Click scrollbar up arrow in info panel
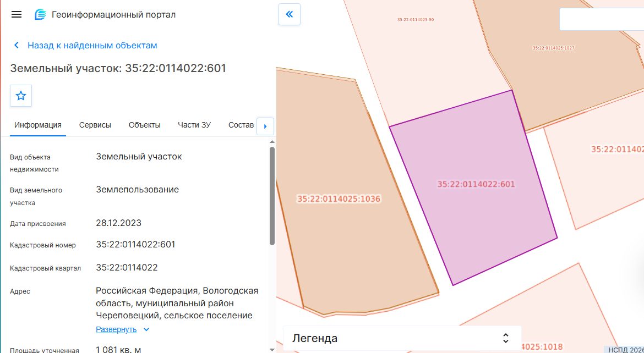 (x=272, y=142)
